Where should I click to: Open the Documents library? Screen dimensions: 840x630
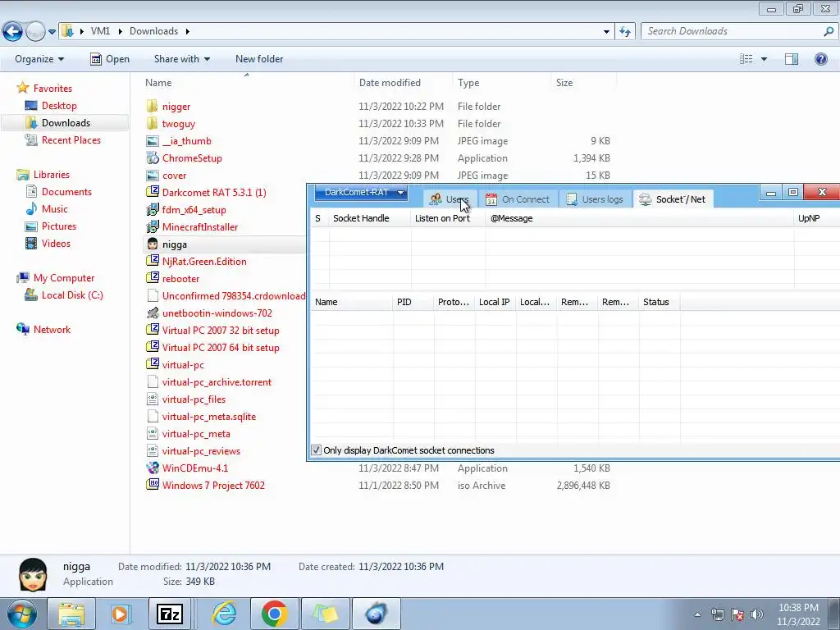(66, 192)
